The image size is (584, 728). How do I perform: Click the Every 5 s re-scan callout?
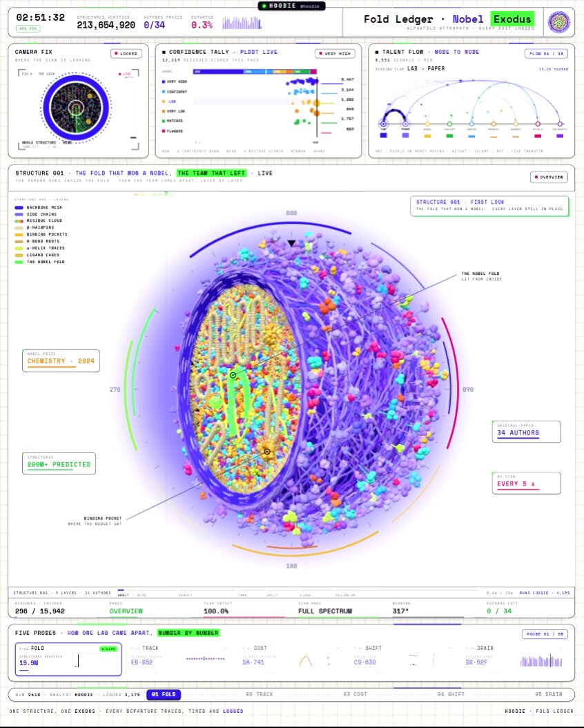click(527, 483)
